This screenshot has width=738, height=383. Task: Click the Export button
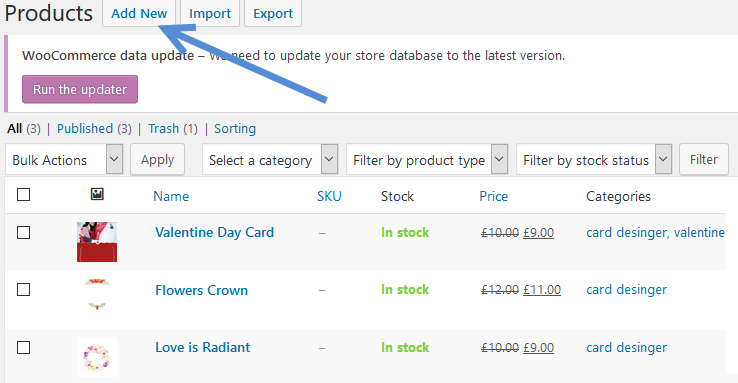[273, 13]
